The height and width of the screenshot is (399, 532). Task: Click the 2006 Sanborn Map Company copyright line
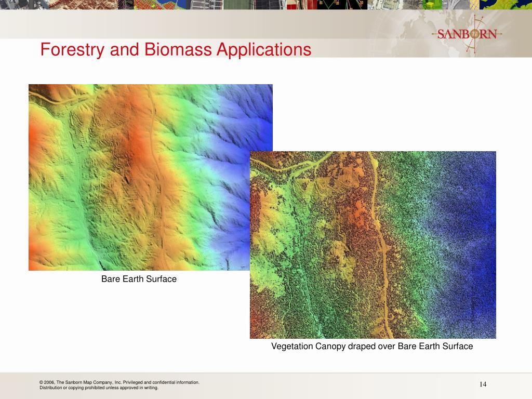tap(119, 382)
